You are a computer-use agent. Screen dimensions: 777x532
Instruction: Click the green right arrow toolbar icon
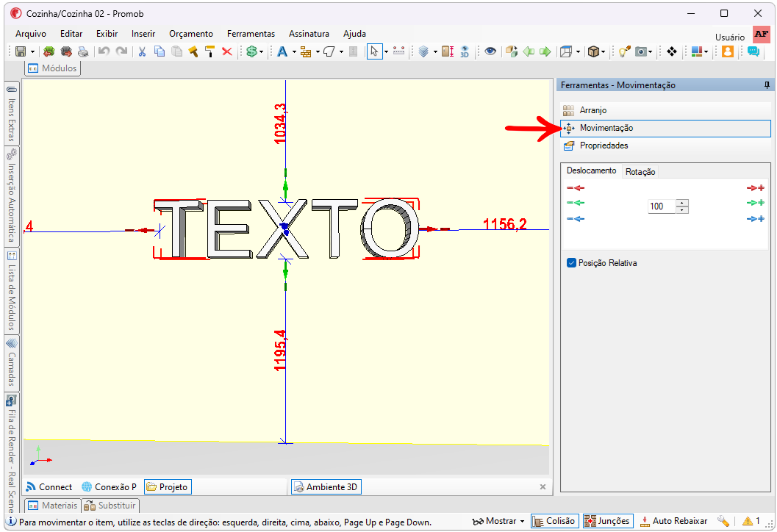pyautogui.click(x=545, y=51)
